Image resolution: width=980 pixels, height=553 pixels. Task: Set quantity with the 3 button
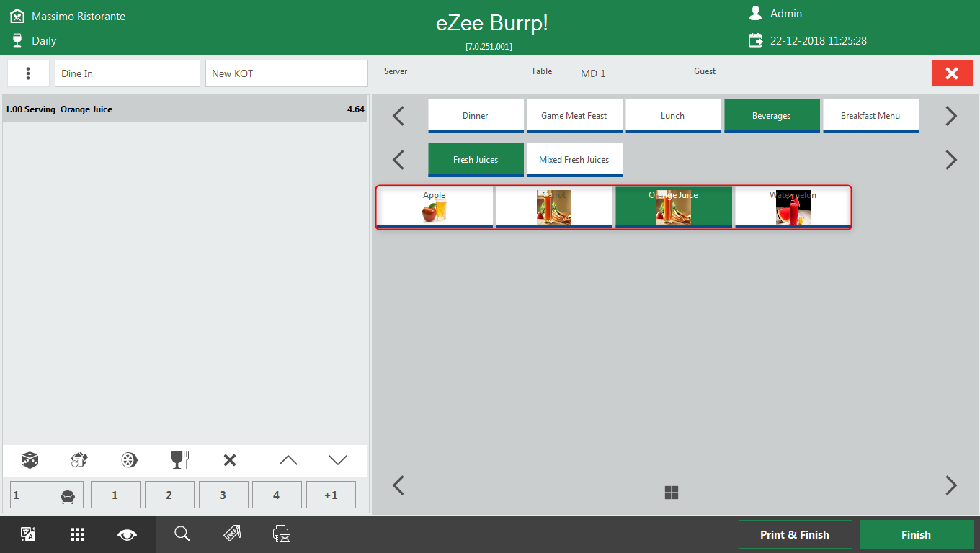223,495
